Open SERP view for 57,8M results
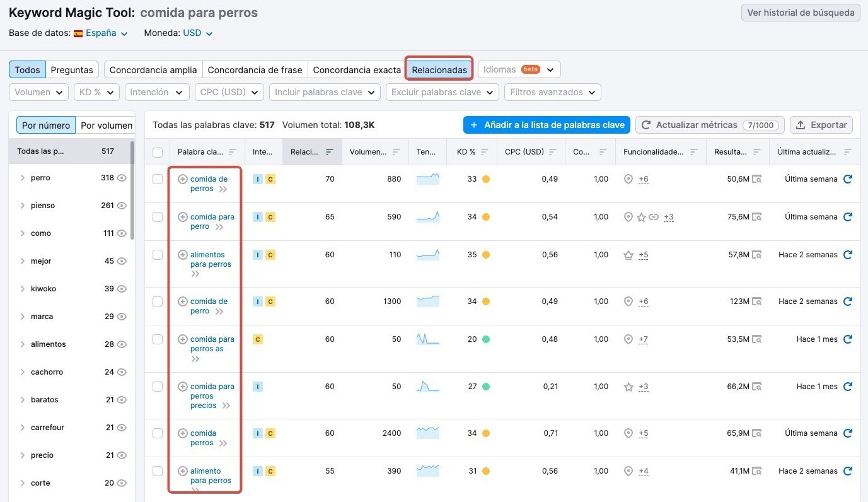 (756, 255)
